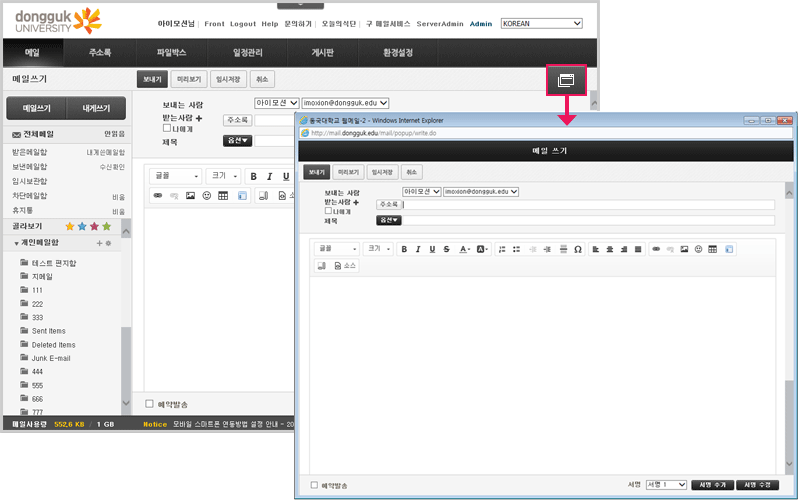Screen dimensions: 800x500
Task: Align text left in popup editor
Action: tap(595, 249)
